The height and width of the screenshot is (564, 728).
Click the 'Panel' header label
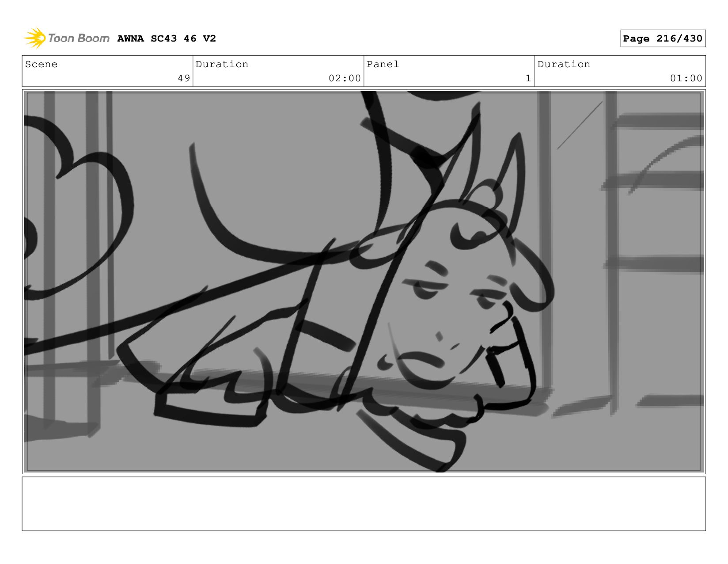[x=383, y=64]
